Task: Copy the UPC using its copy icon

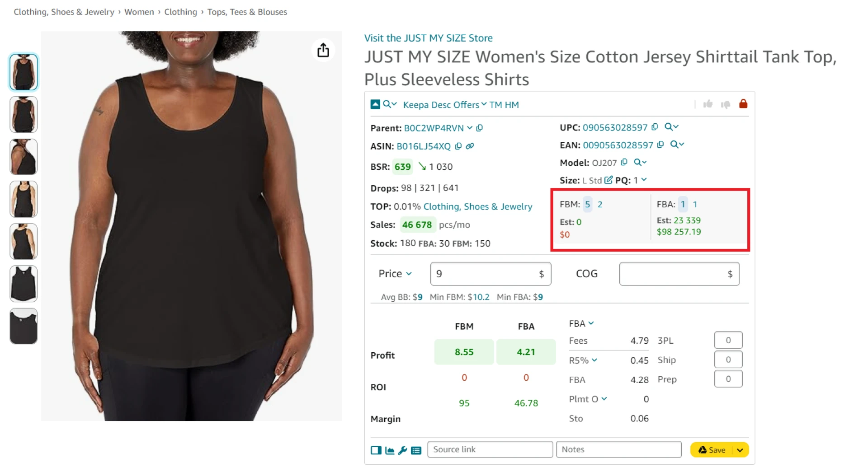Action: [655, 127]
